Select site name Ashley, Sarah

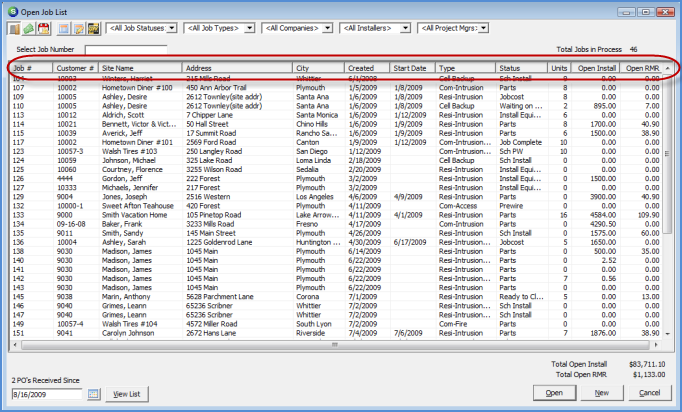point(124,242)
